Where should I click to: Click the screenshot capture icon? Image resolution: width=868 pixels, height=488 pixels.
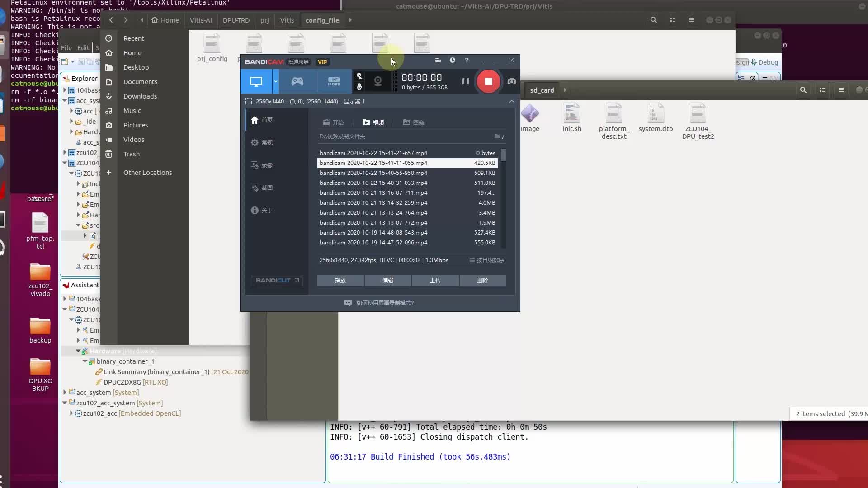[511, 82]
